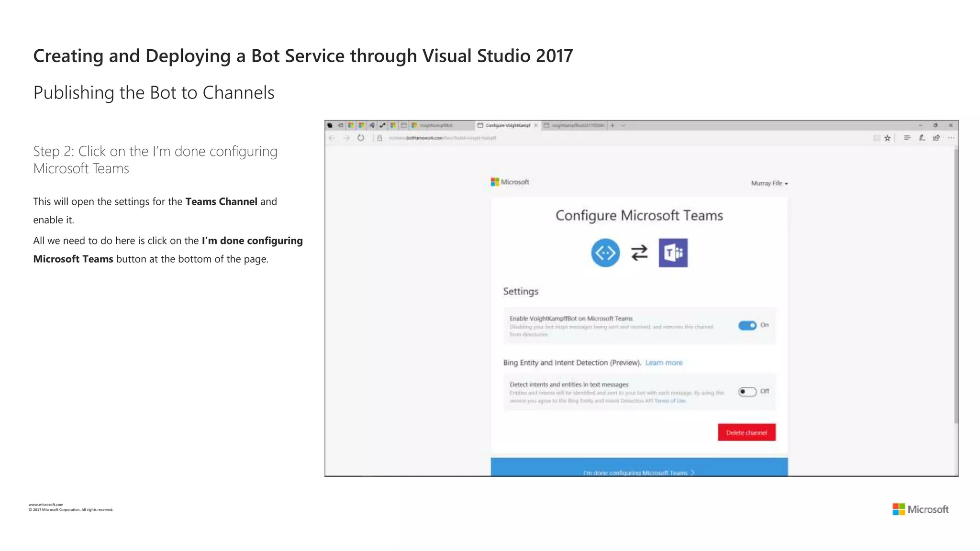Open the Learn more link
The image size is (980, 551).
(x=664, y=363)
